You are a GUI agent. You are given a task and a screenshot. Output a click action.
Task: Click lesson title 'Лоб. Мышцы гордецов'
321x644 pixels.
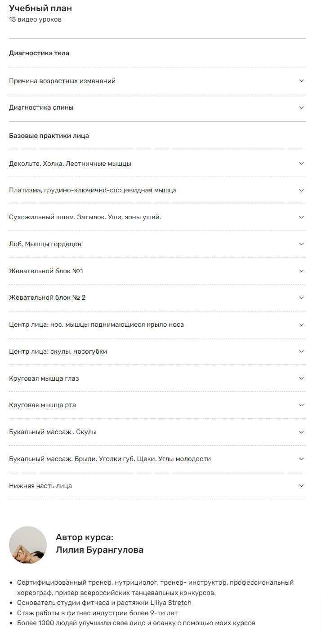[x=45, y=244]
